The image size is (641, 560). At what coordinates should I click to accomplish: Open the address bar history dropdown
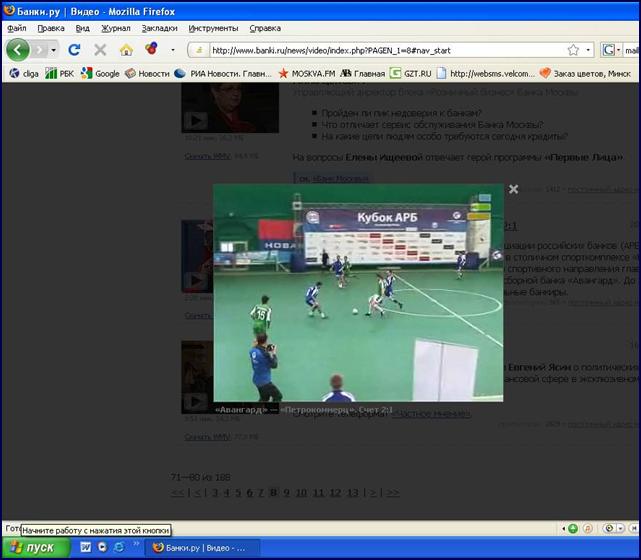(x=588, y=50)
